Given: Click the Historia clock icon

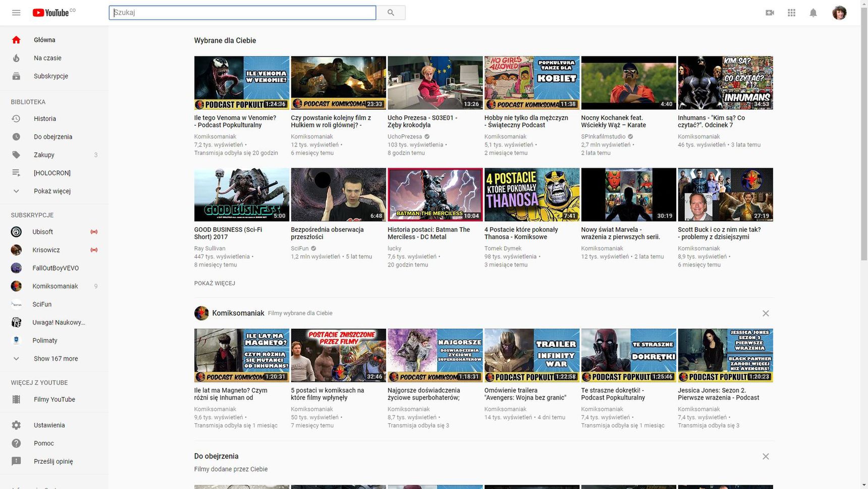Looking at the screenshot, I should tap(16, 119).
